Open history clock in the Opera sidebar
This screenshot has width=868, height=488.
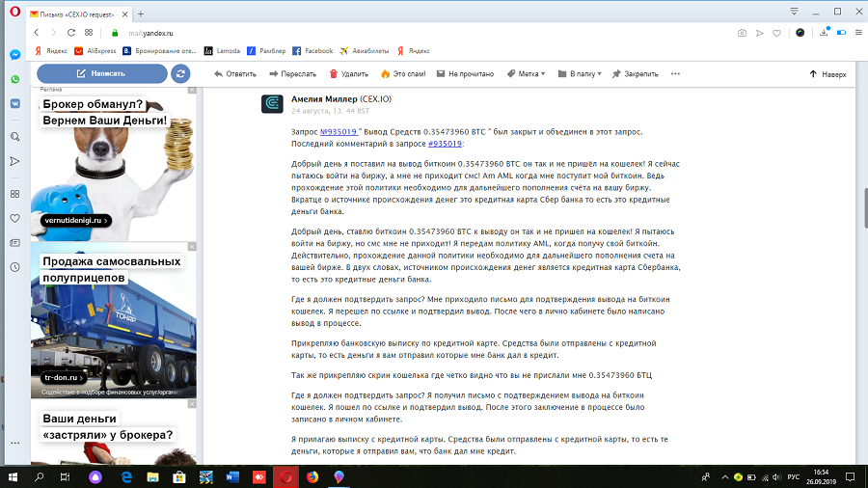[14, 267]
